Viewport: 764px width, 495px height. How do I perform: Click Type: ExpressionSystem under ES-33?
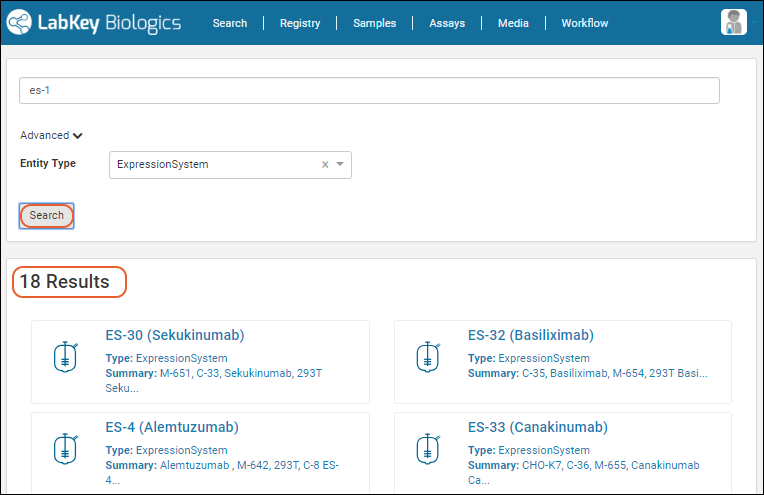point(529,450)
